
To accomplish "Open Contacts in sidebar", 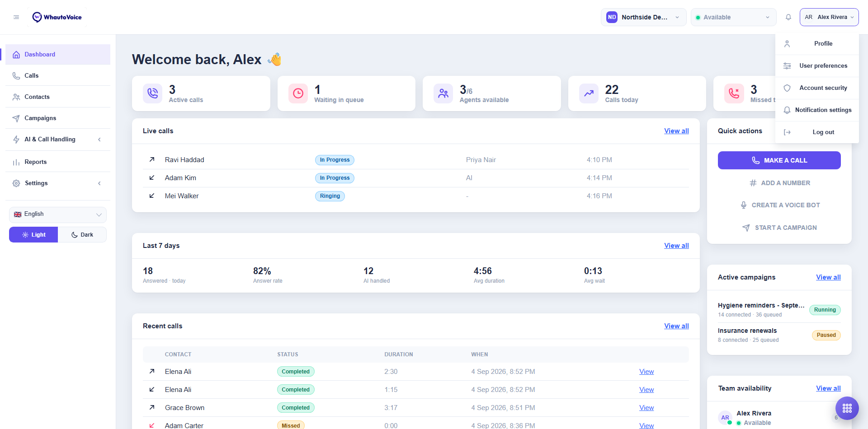I will point(58,97).
